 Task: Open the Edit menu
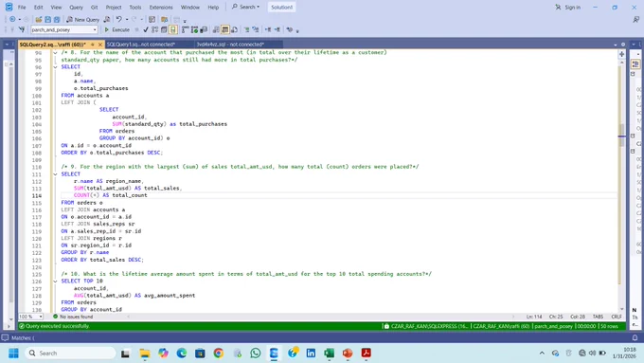click(x=38, y=7)
